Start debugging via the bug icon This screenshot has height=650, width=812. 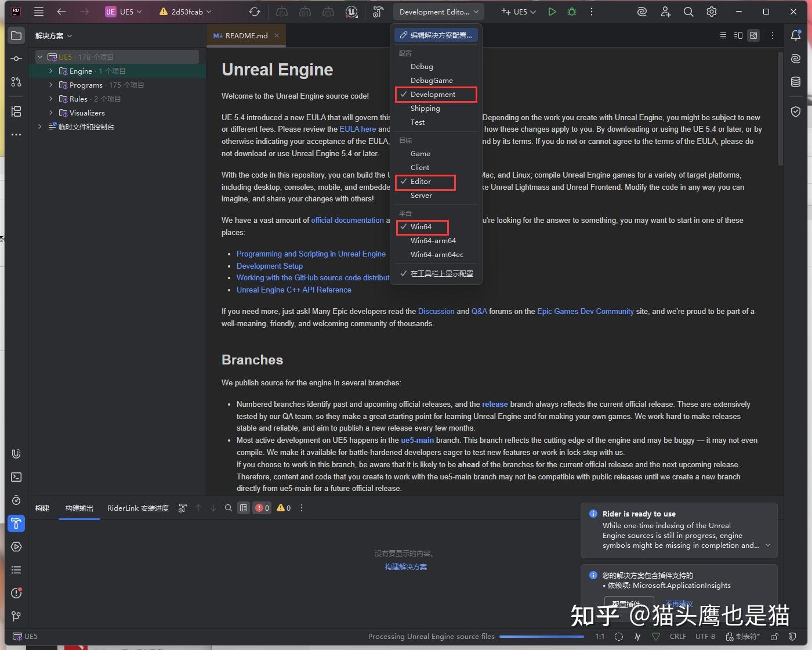click(x=571, y=11)
